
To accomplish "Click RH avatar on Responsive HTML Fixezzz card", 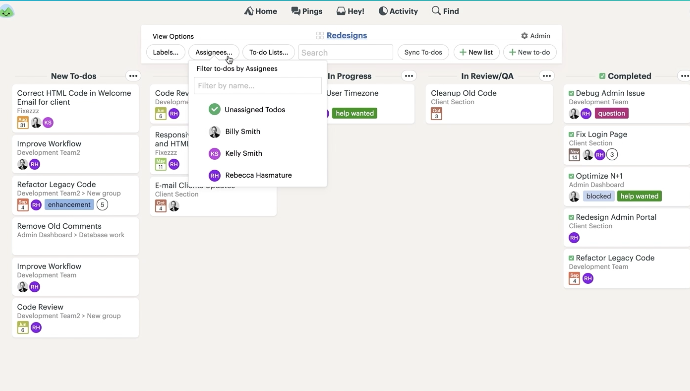I will pyautogui.click(x=174, y=164).
